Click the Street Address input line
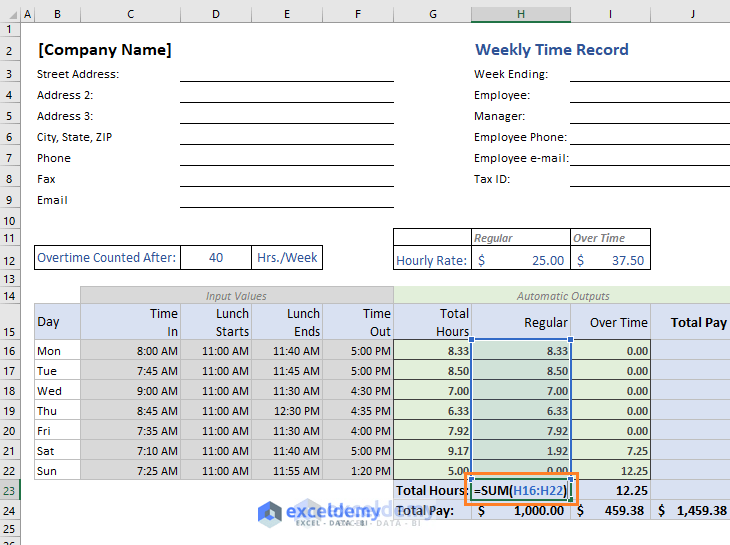The width and height of the screenshot is (730, 545). [x=287, y=74]
